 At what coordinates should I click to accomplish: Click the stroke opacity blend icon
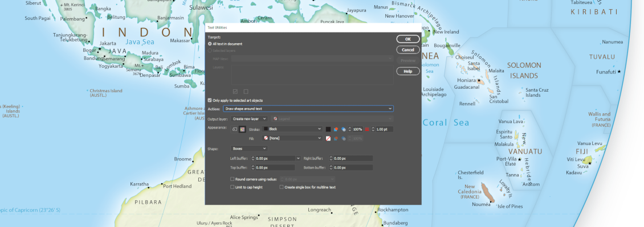343,129
